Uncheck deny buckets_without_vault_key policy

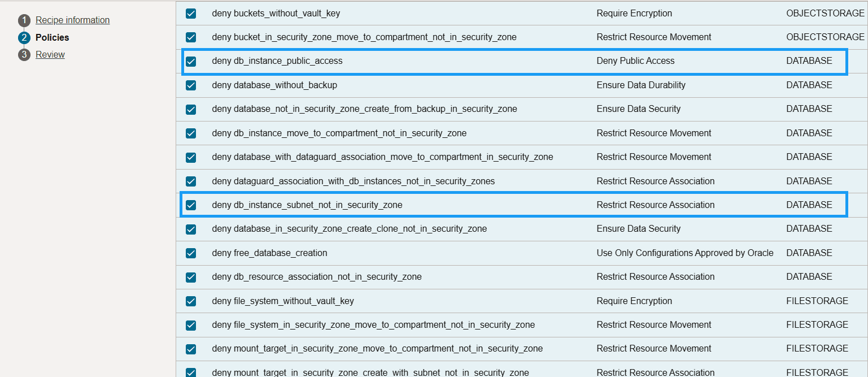pyautogui.click(x=191, y=13)
